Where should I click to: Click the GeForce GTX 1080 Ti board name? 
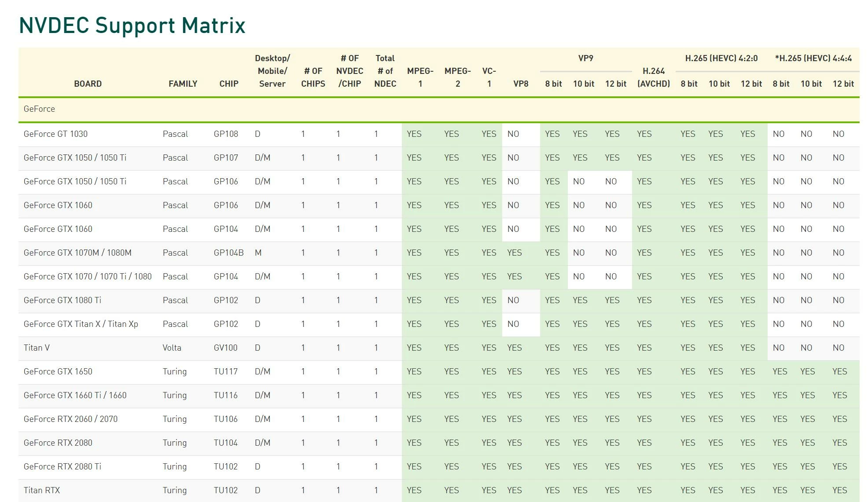coord(62,300)
